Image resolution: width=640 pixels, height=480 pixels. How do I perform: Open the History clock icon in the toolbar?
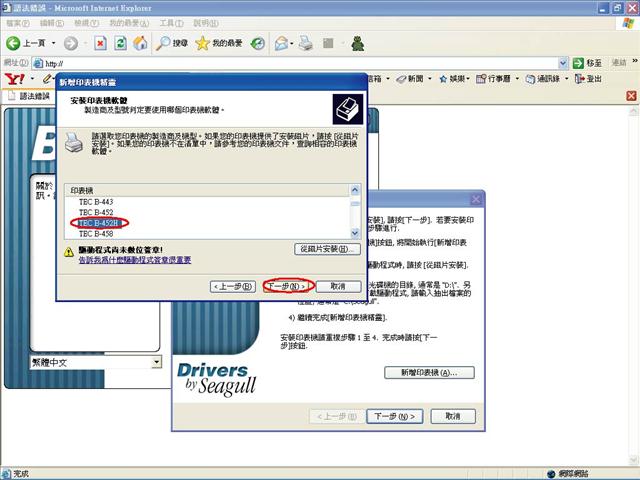pos(258,43)
